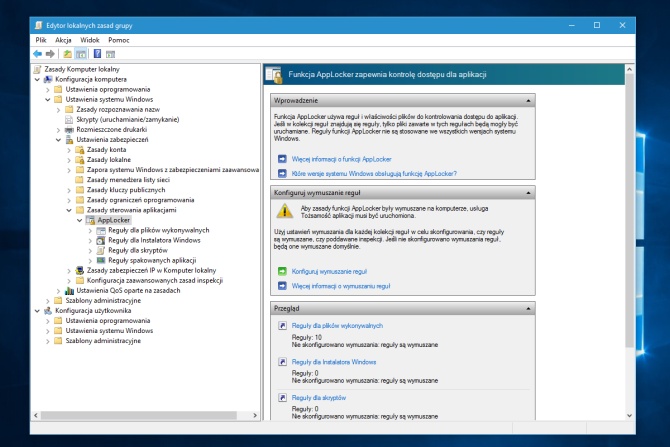This screenshot has width=670, height=447.
Task: Click the up-one-level folder toolbar icon
Action: [x=67, y=53]
